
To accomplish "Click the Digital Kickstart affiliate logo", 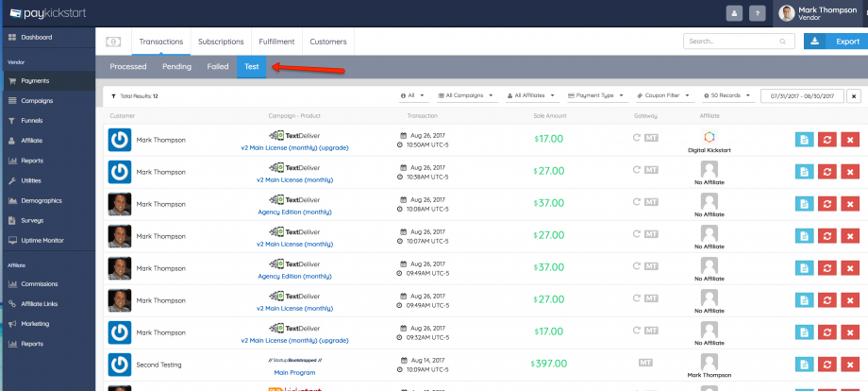I will (x=709, y=137).
